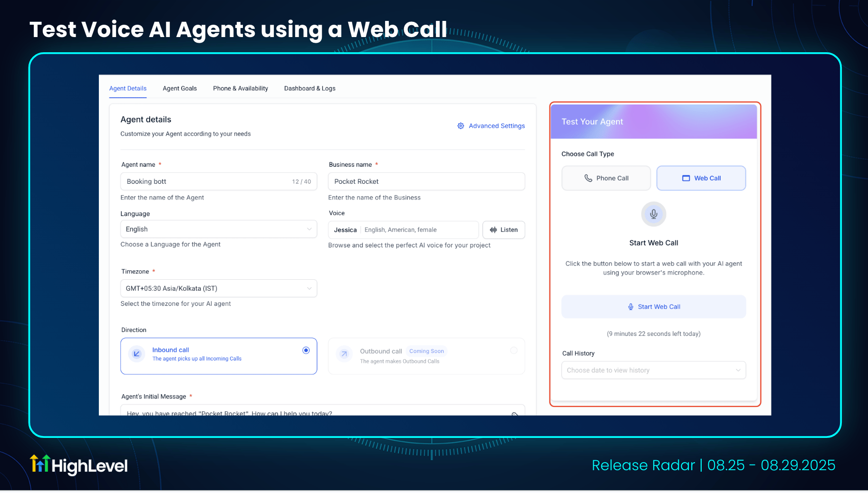This screenshot has width=868, height=493.
Task: Expand the Language dropdown showing English
Action: [219, 229]
